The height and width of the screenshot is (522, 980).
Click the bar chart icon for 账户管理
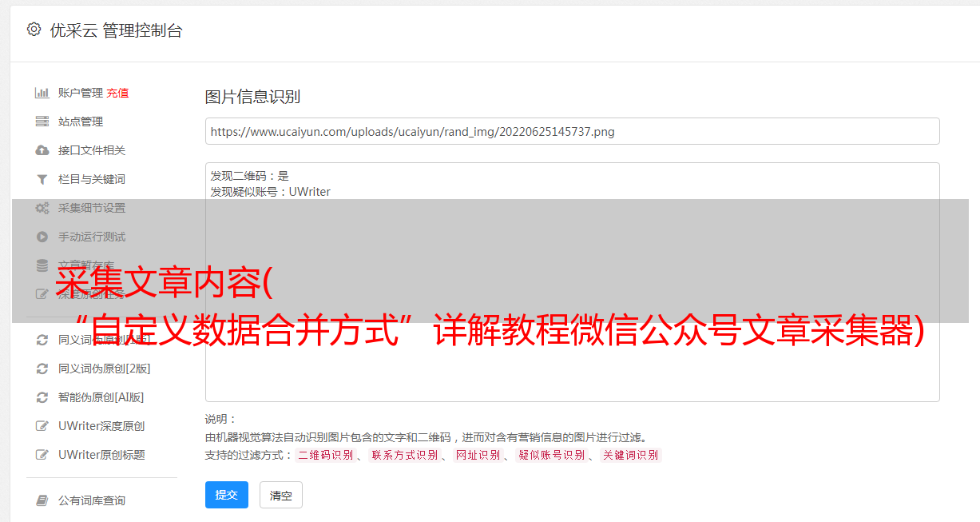point(42,93)
